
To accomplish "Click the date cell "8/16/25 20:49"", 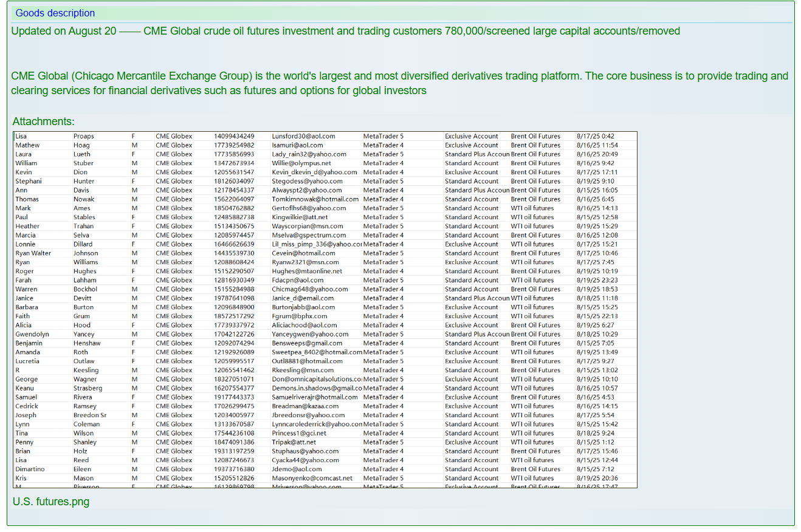I will 597,154.
